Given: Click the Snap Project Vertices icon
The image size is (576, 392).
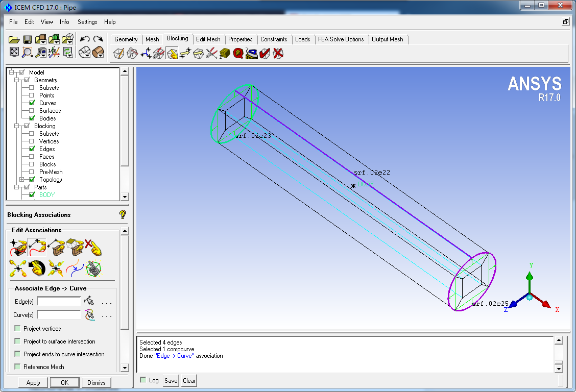Looking at the screenshot, I should click(18, 268).
